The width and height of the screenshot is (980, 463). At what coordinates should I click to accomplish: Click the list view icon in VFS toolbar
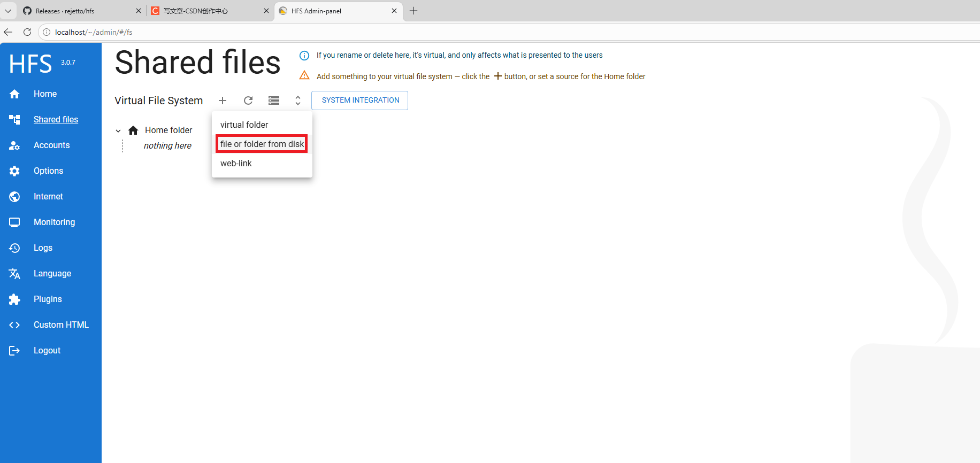pyautogui.click(x=274, y=101)
